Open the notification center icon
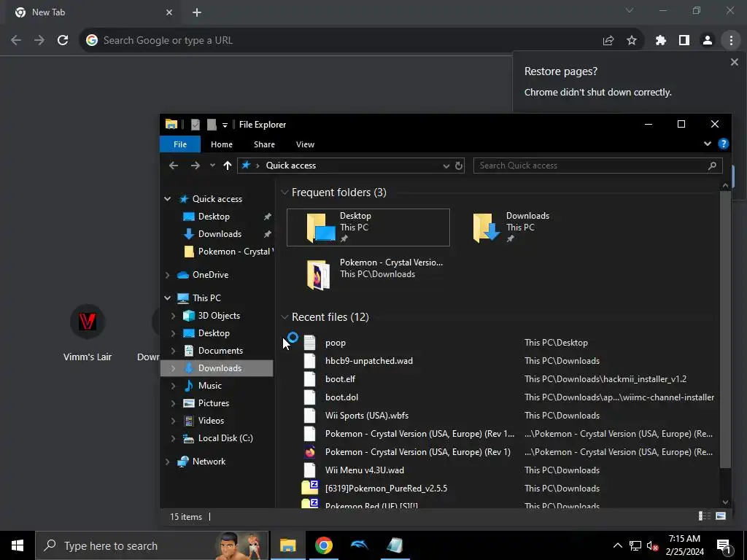747x560 pixels. [724, 546]
